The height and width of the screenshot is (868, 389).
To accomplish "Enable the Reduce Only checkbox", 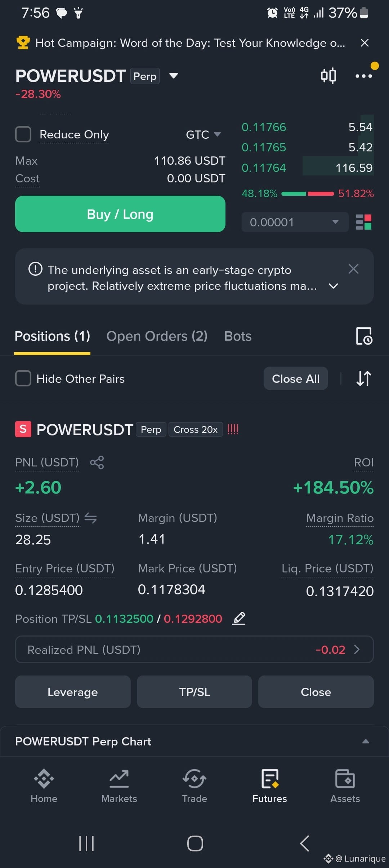I will [x=23, y=134].
